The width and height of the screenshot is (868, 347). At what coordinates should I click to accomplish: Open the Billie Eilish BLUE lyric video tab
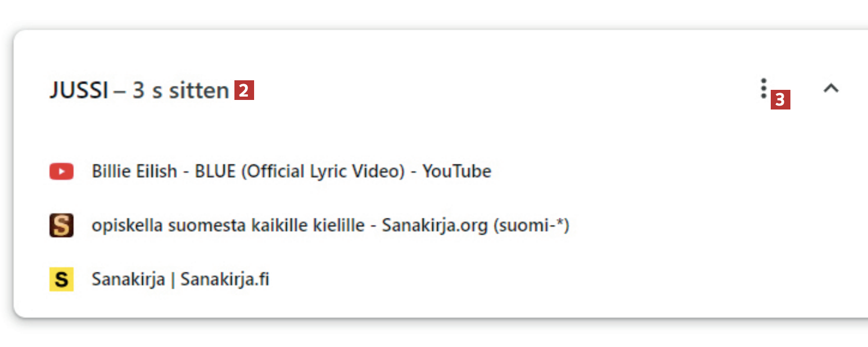click(291, 171)
